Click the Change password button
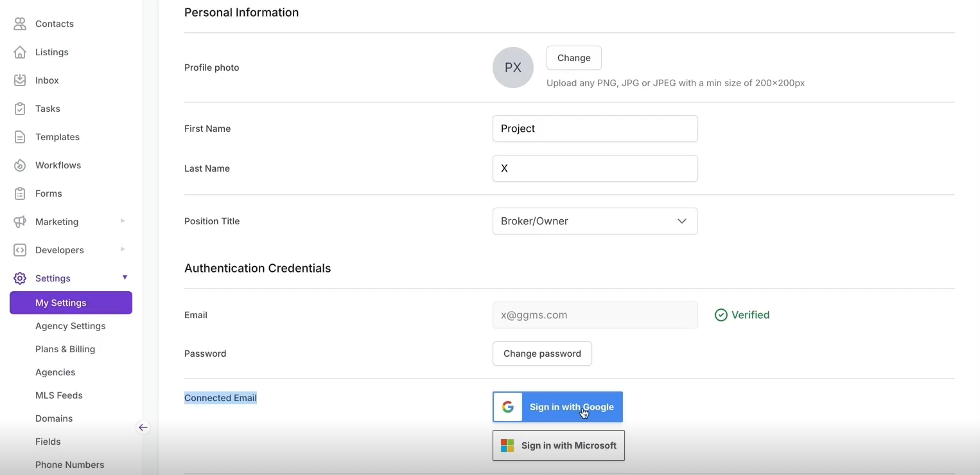Image resolution: width=980 pixels, height=475 pixels. pos(542,354)
